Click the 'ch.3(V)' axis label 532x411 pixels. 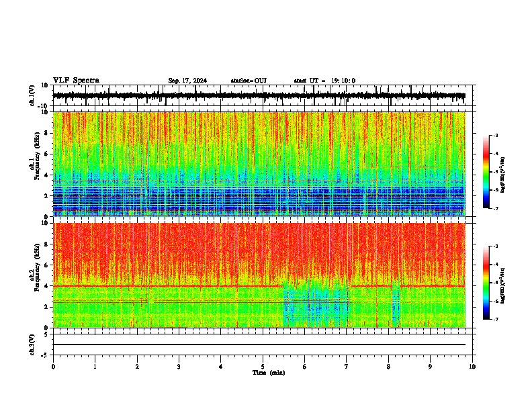point(32,345)
